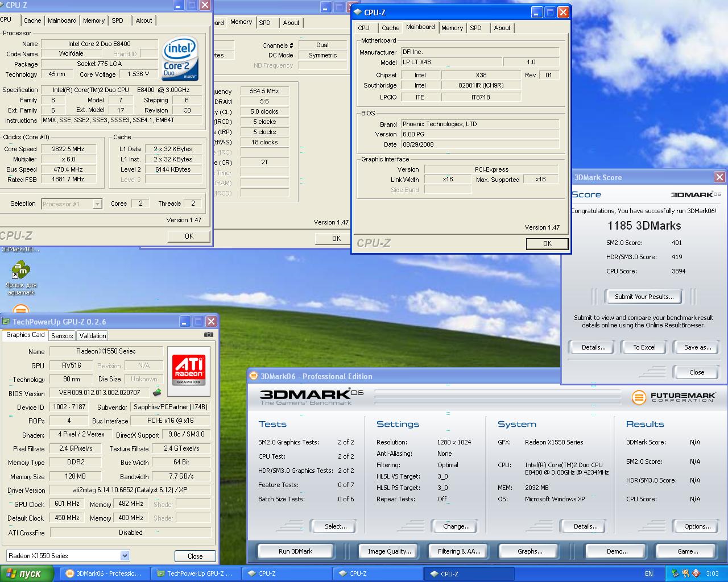Open the Graphs button

pyautogui.click(x=530, y=551)
